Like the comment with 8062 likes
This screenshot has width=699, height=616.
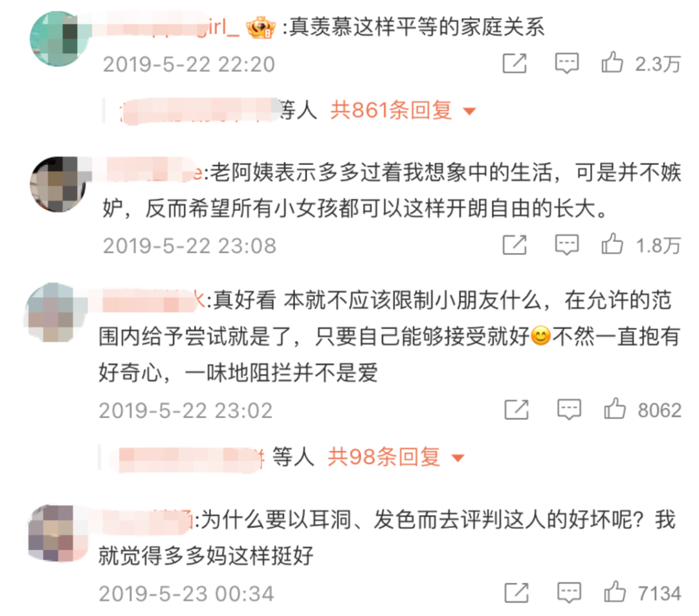coord(615,409)
